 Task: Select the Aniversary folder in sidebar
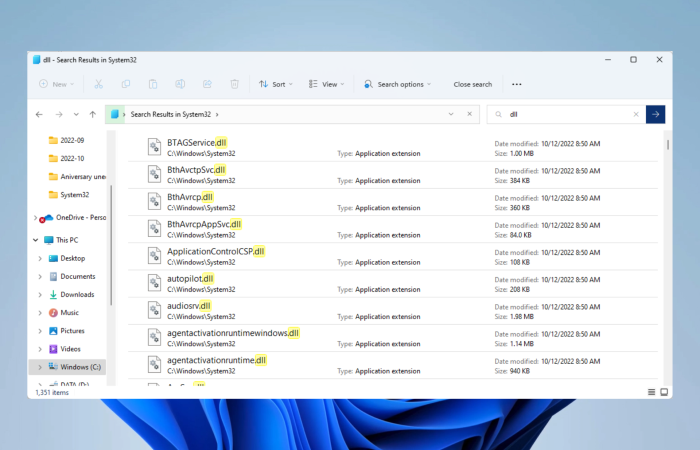tap(76, 177)
